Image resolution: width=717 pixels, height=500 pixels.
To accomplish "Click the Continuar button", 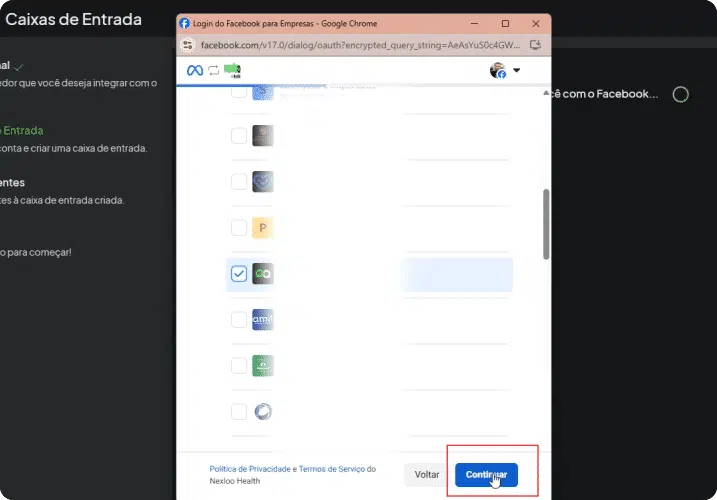I will click(x=486, y=475).
